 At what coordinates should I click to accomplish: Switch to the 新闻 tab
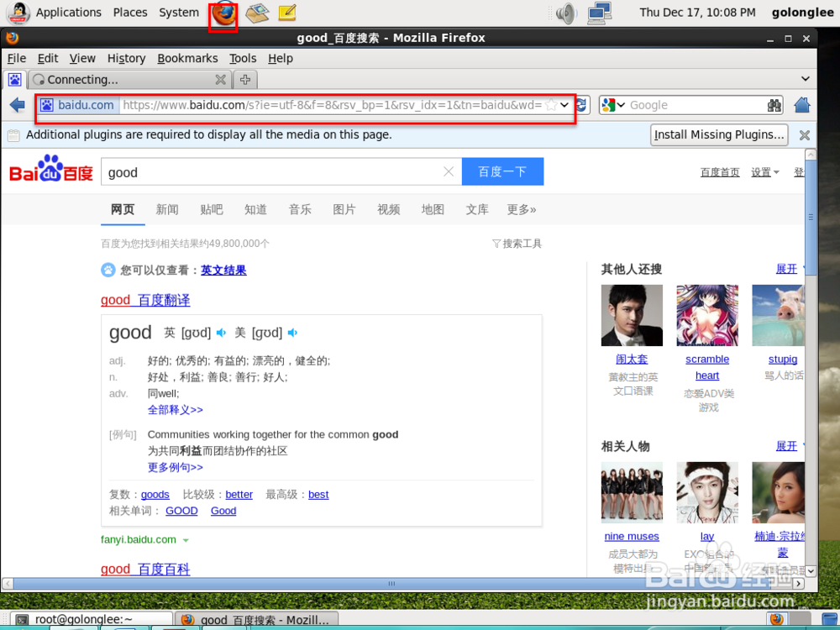(167, 209)
